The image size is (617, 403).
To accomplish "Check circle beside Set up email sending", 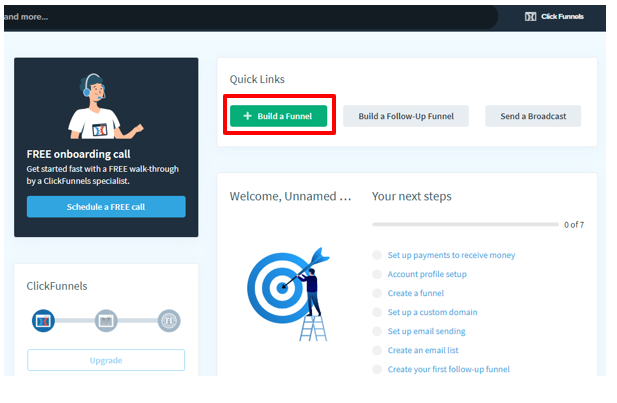I will 377,331.
